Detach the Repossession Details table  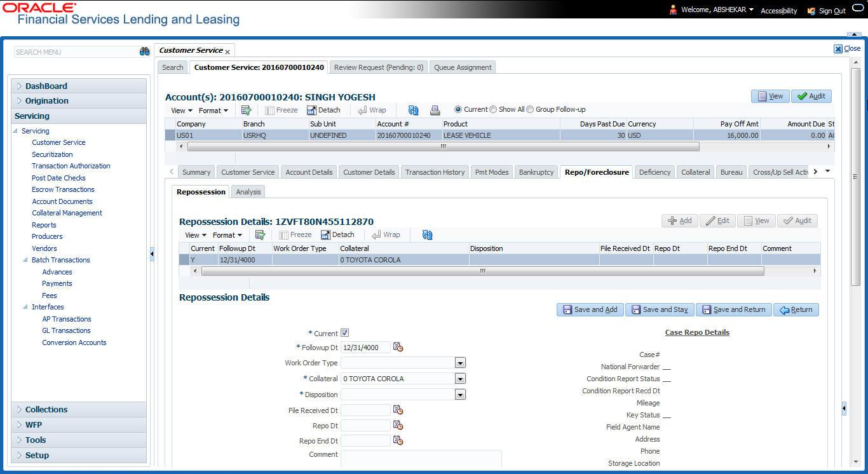[337, 234]
